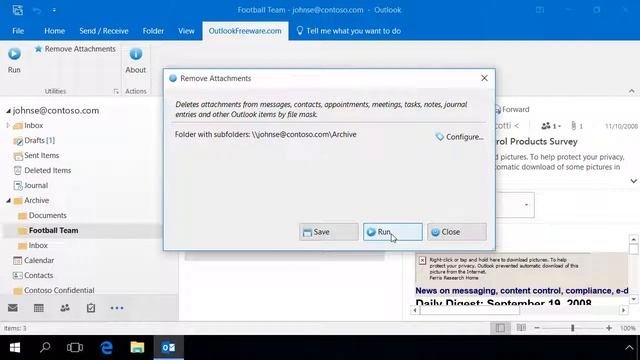Open the Utilities group dialog launcher
This screenshot has height=360, width=640.
point(116,91)
